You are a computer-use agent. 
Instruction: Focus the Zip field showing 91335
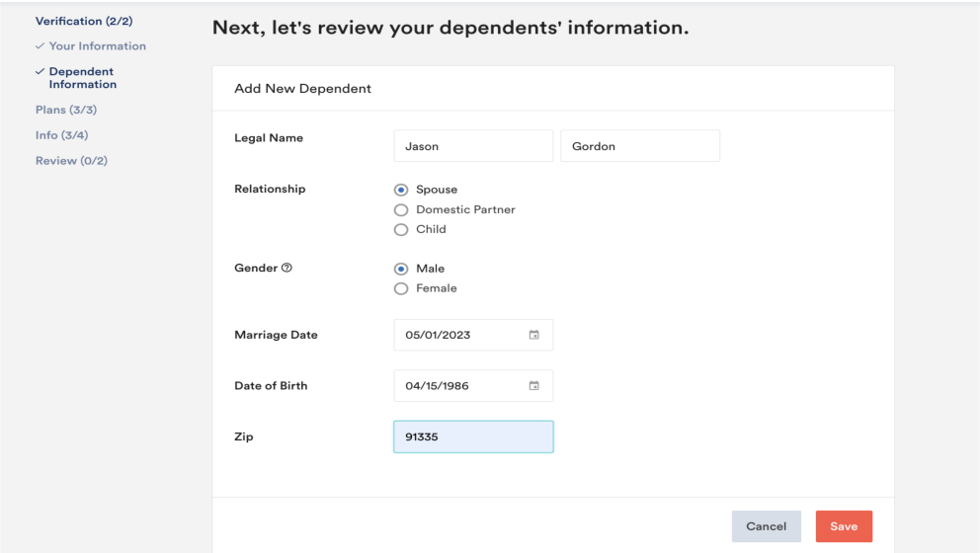pos(473,436)
